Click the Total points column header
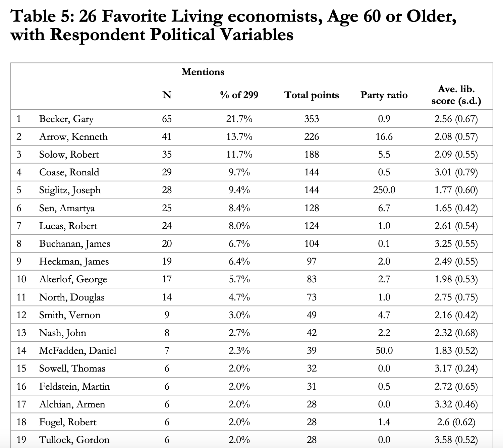Screen dimensions: 503x448 [312, 95]
